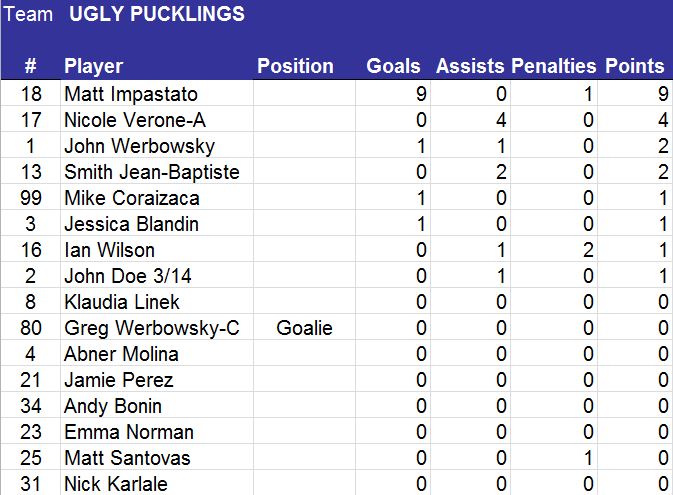Select the Emma Norman name cell
This screenshot has height=495, width=673.
pos(129,432)
